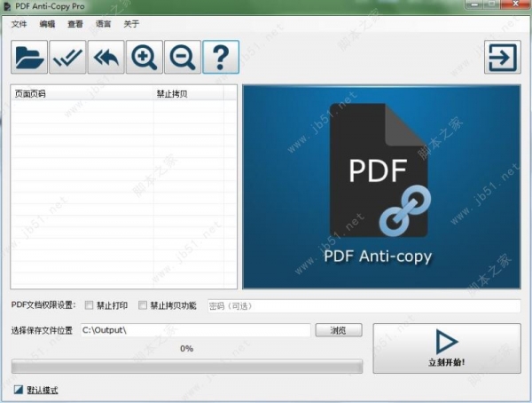Screen dimensions: 532x403
Task: Click the PDF Anti-Copy Pro title icon
Action: [7, 6]
